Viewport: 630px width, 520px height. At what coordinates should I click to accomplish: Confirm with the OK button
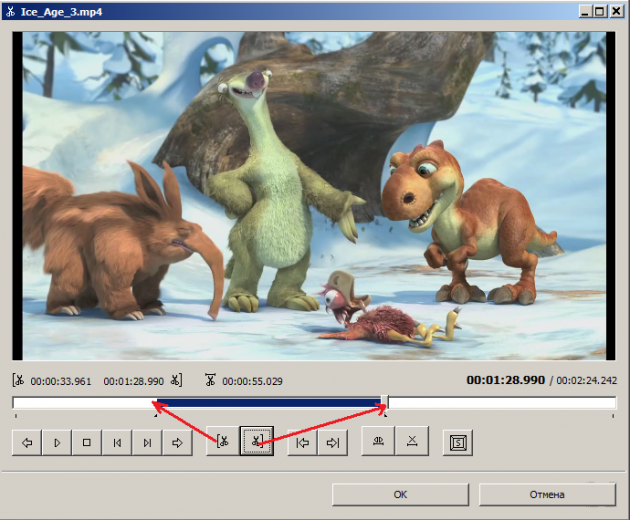point(400,494)
